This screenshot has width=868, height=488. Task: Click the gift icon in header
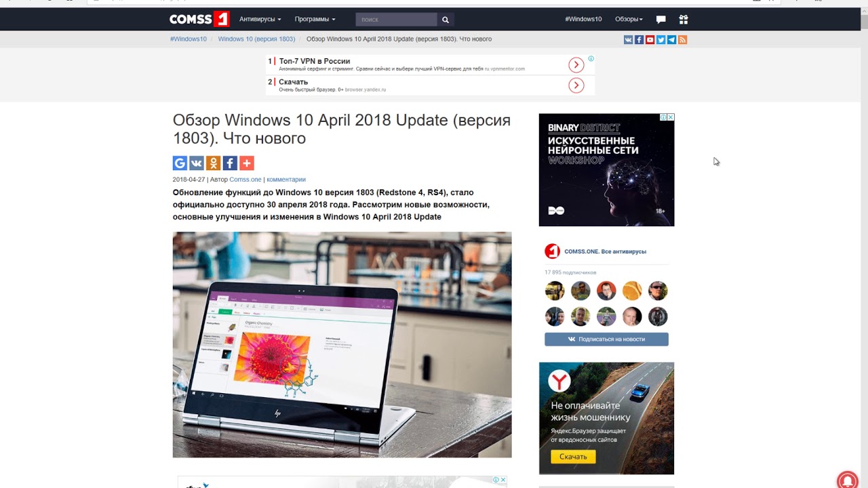[683, 20]
